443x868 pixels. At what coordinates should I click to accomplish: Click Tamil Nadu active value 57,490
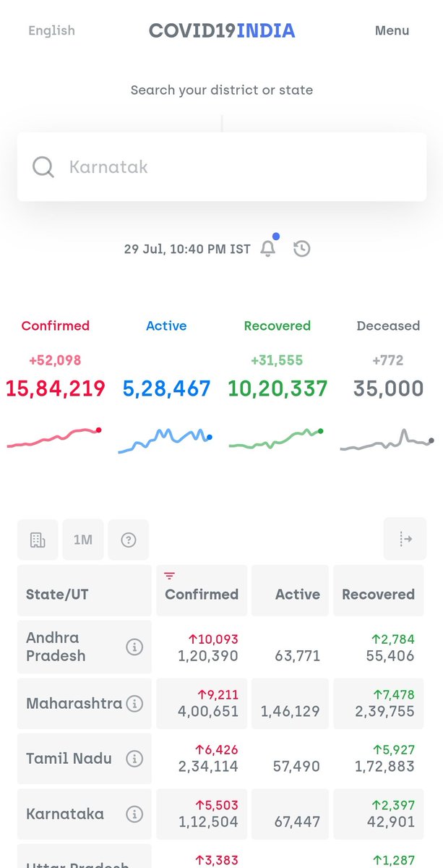click(298, 767)
